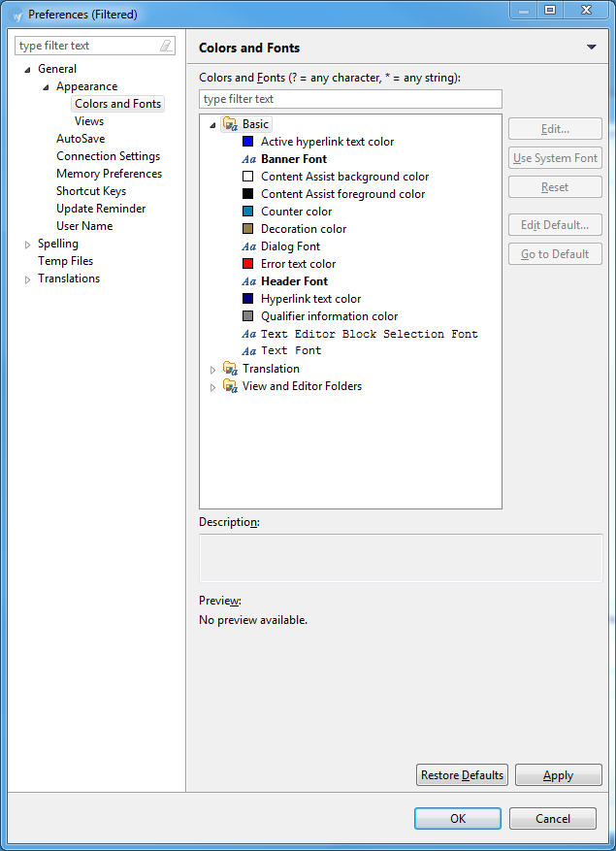Focus the Colors and Fonts filter field
616x851 pixels.
349,99
